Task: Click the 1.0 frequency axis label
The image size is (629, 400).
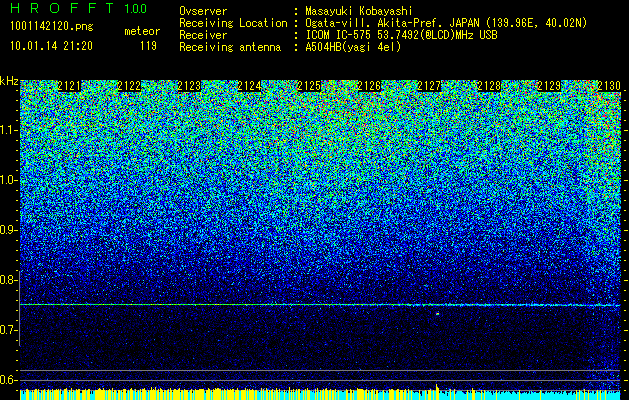Action: tap(7, 180)
